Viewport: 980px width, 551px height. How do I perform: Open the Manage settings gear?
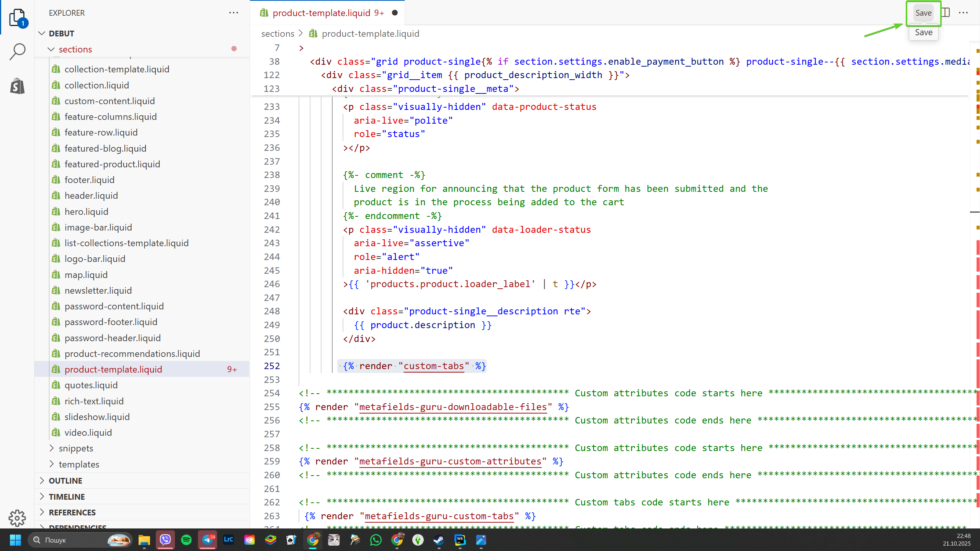tap(17, 518)
